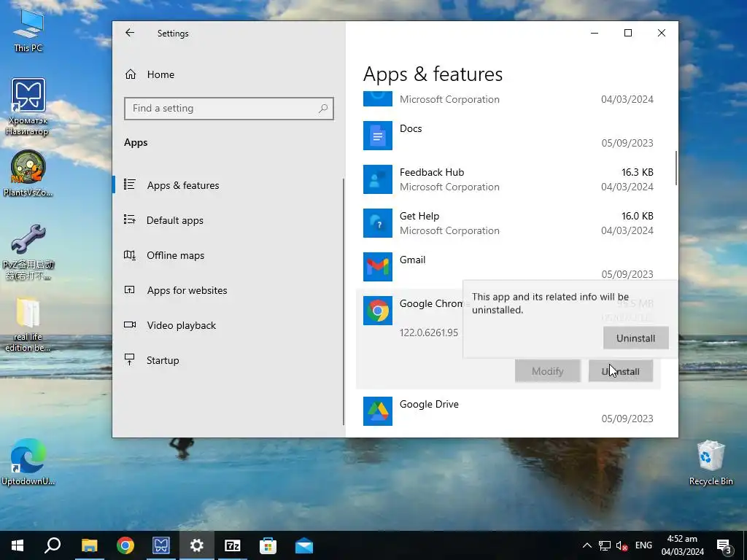Click the Uninstall button under Google Chrome
Image resolution: width=747 pixels, height=560 pixels.
coord(620,371)
